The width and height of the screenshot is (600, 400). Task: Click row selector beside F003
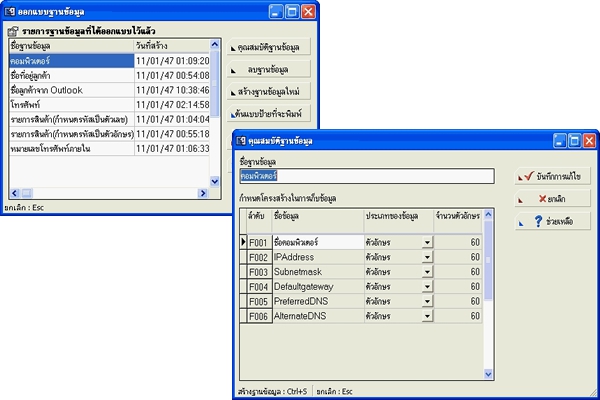coord(243,272)
